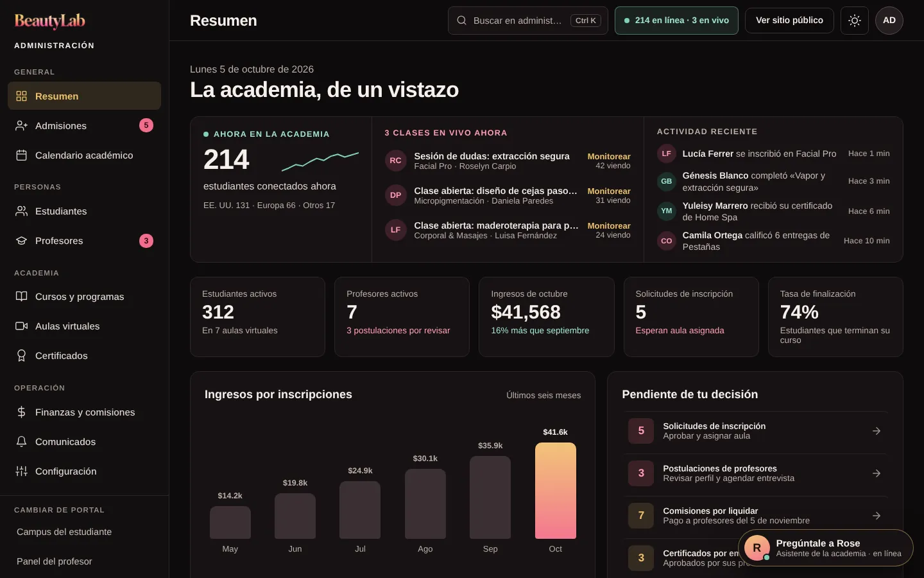This screenshot has width=924, height=578.
Task: Click the Calendario académico calendar icon
Action: coord(21,155)
